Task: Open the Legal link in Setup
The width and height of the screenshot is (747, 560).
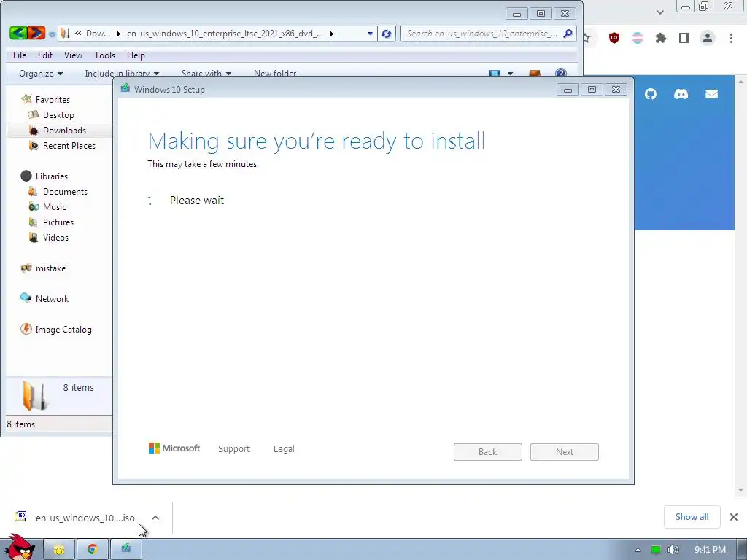Action: coord(284,448)
